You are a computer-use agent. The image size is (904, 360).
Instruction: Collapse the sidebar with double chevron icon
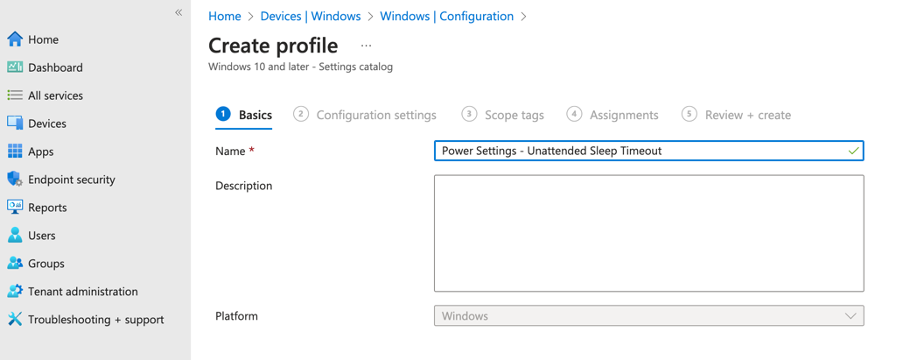pyautogui.click(x=179, y=13)
